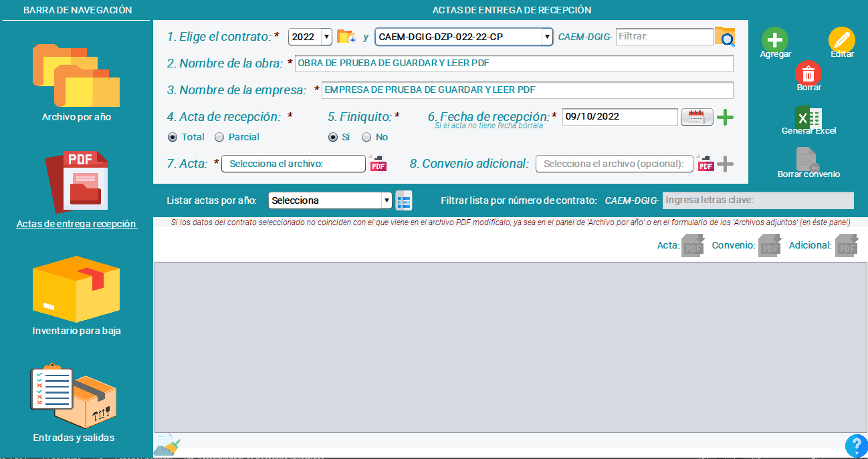Select Total for Acta de recepción
This screenshot has height=459, width=868.
coord(173,136)
